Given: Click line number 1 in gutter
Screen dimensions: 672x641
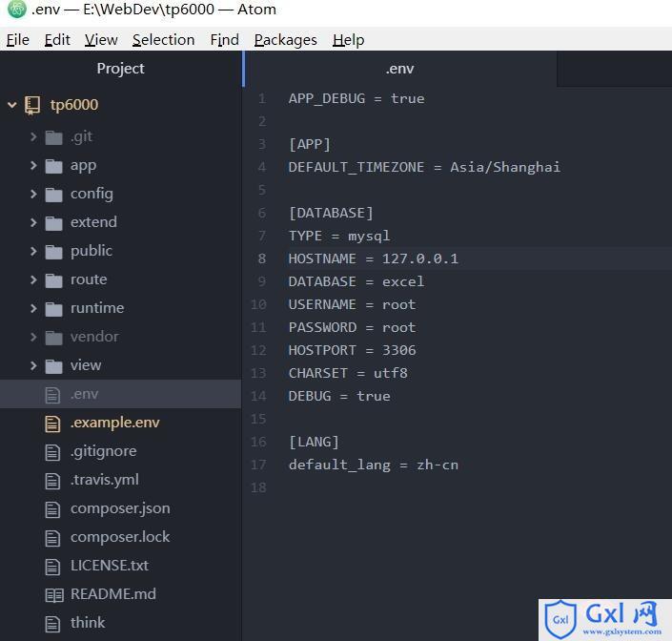Looking at the screenshot, I should [262, 98].
